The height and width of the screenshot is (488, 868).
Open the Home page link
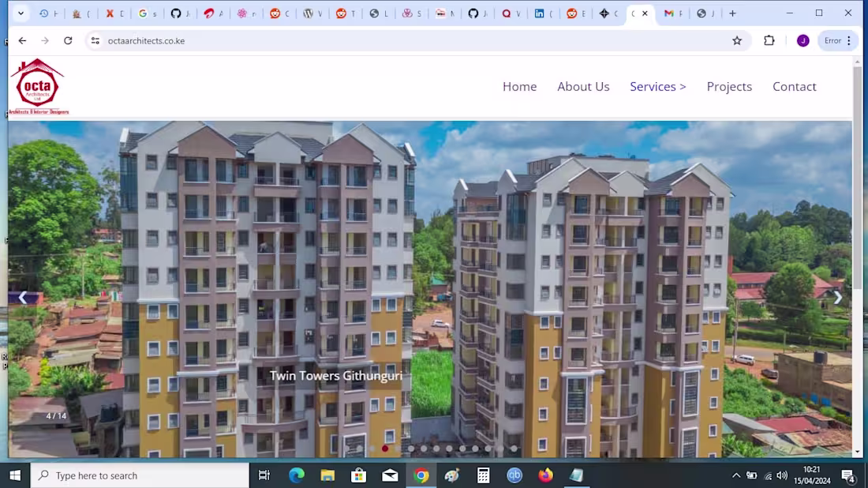click(519, 86)
